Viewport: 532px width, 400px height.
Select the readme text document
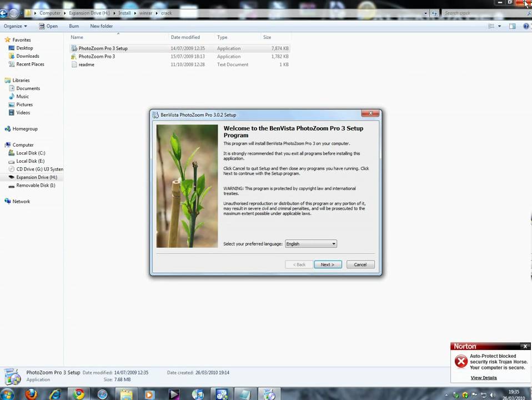tap(180, 64)
